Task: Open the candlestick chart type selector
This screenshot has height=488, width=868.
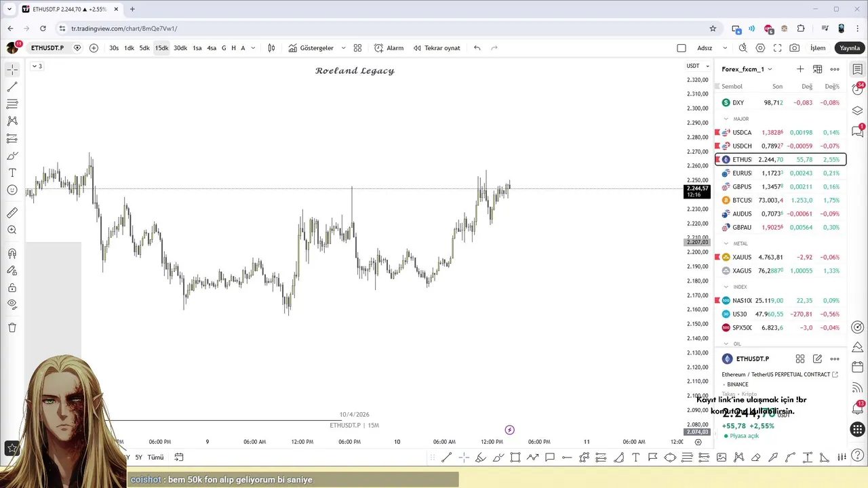Action: coord(271,48)
